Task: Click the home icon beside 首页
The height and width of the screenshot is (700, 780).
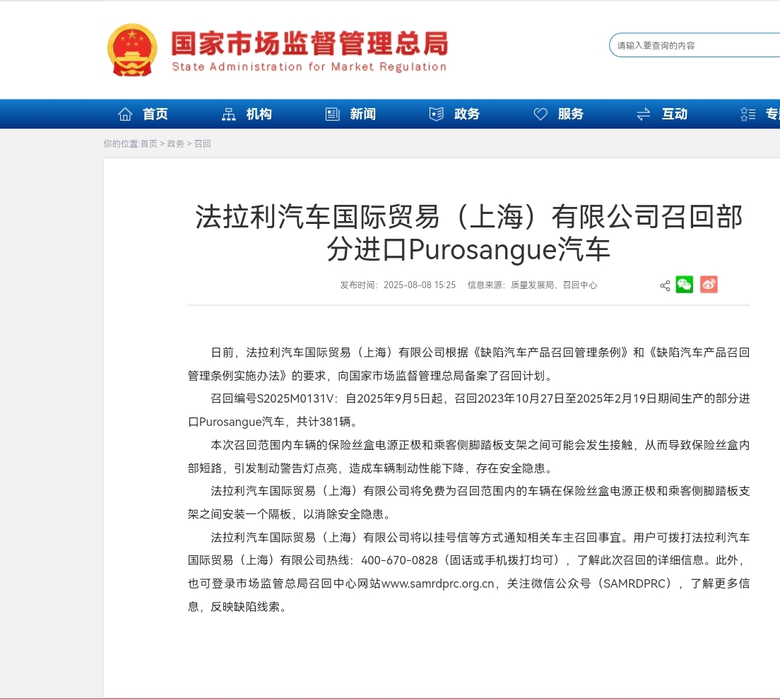Action: point(125,114)
